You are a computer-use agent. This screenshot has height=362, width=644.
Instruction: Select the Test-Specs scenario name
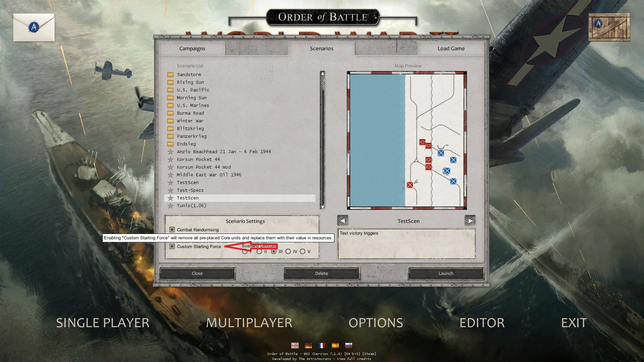(x=190, y=190)
